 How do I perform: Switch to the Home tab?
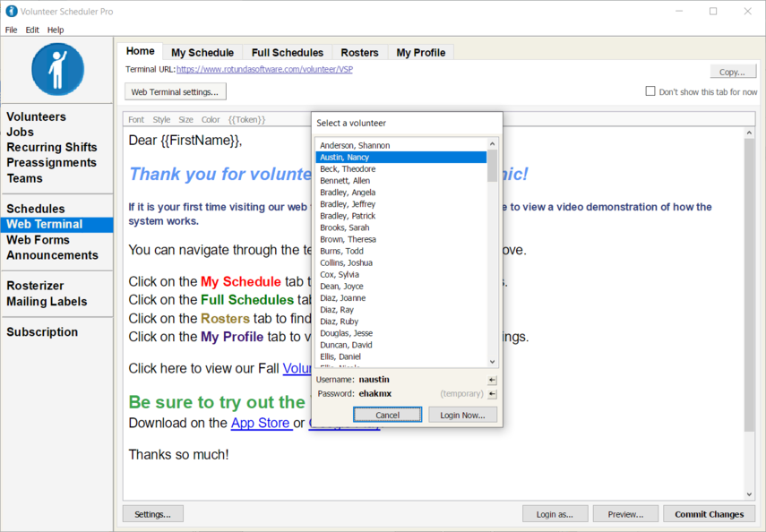(x=140, y=51)
